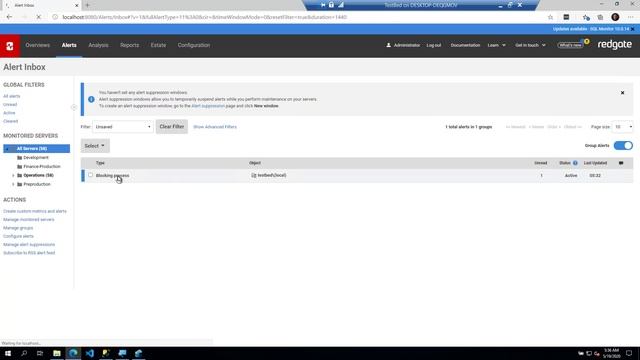
Task: Click Subscribe to RSS alert feed
Action: [x=29, y=253]
